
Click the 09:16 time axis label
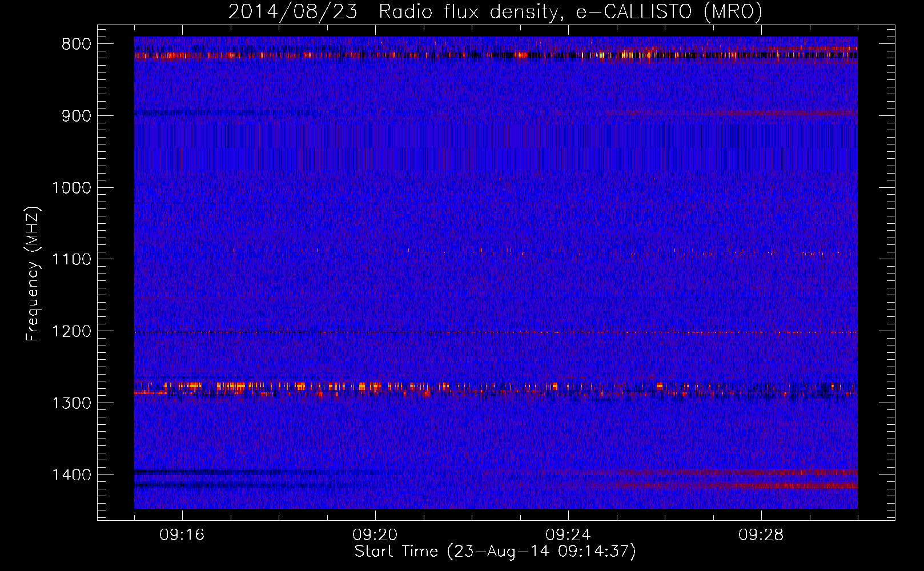tap(182, 535)
